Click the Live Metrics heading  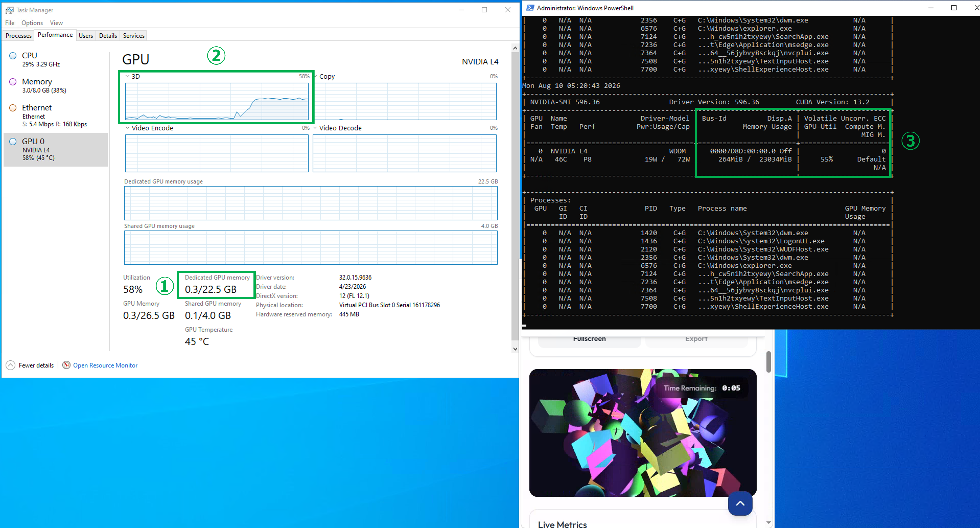click(x=562, y=524)
